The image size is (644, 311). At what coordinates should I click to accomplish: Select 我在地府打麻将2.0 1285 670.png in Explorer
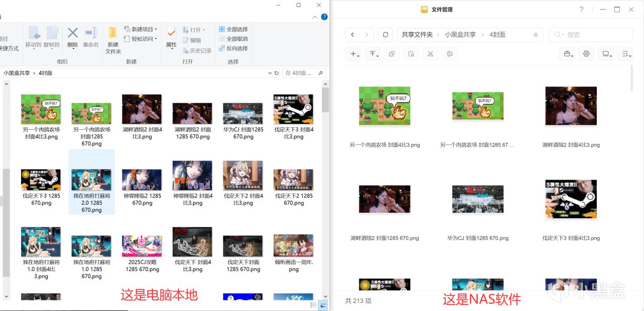click(x=92, y=182)
